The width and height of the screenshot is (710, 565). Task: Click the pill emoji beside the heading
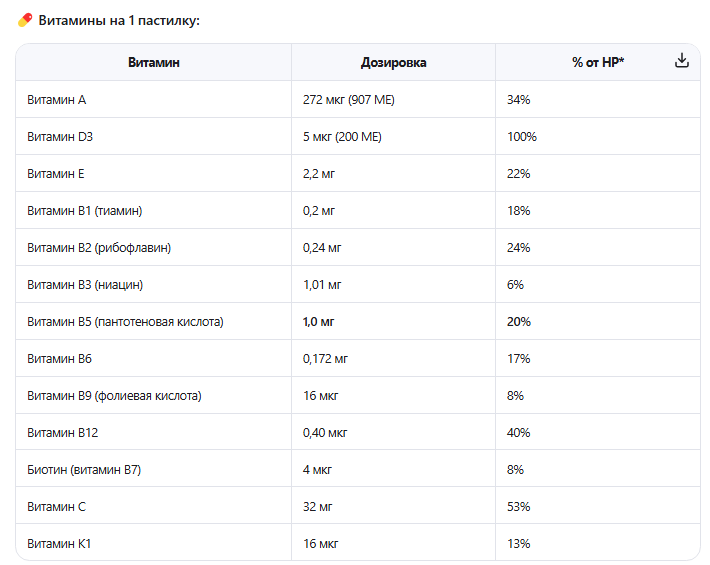pos(25,21)
